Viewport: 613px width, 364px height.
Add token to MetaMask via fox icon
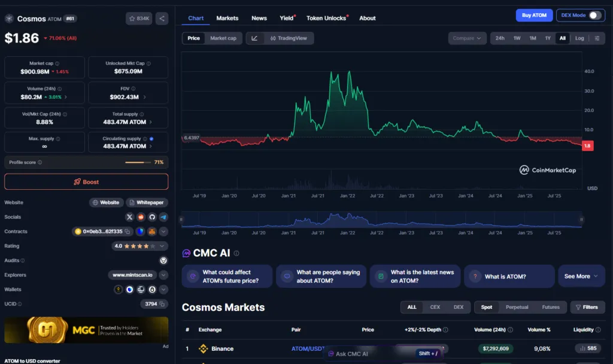(x=152, y=232)
